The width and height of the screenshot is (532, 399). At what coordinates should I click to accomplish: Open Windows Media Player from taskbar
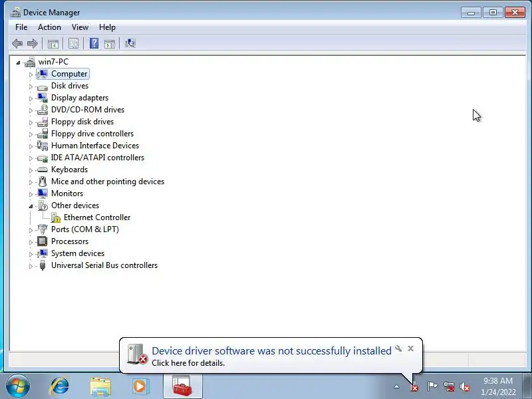coord(140,386)
